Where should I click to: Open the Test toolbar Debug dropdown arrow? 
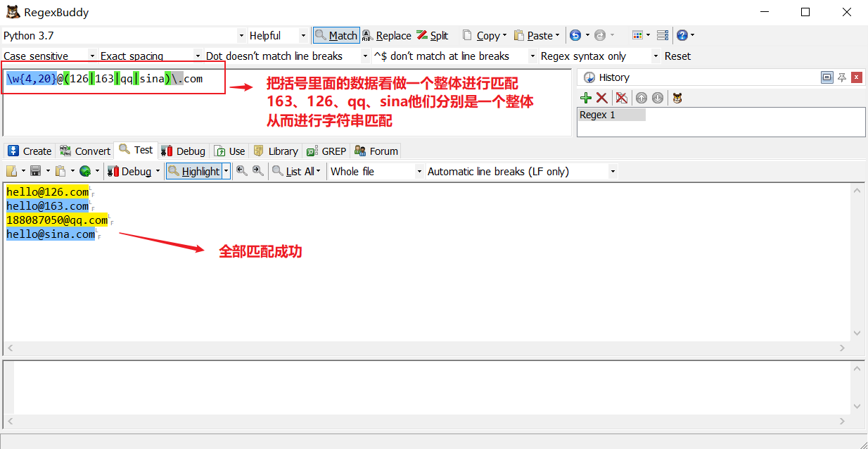point(158,171)
